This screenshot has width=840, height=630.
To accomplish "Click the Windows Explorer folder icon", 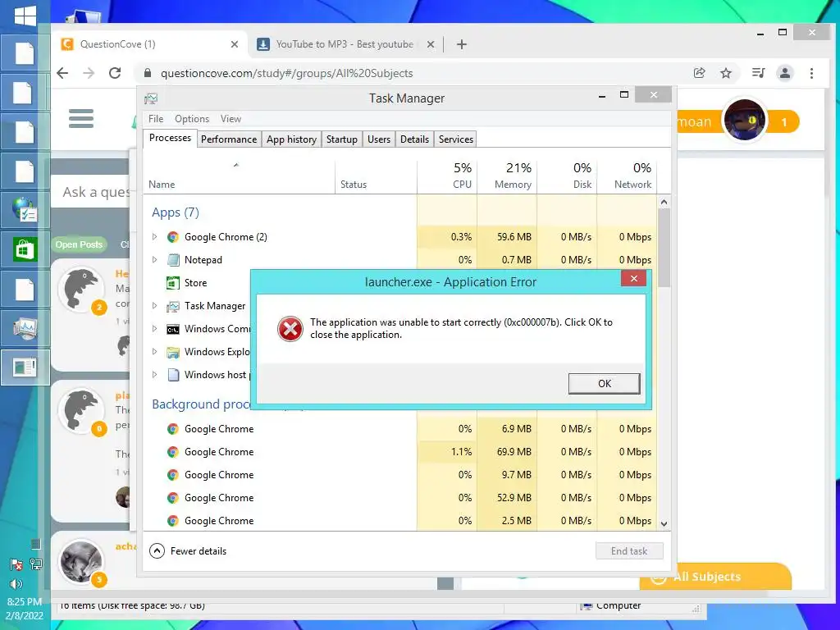I will click(172, 352).
